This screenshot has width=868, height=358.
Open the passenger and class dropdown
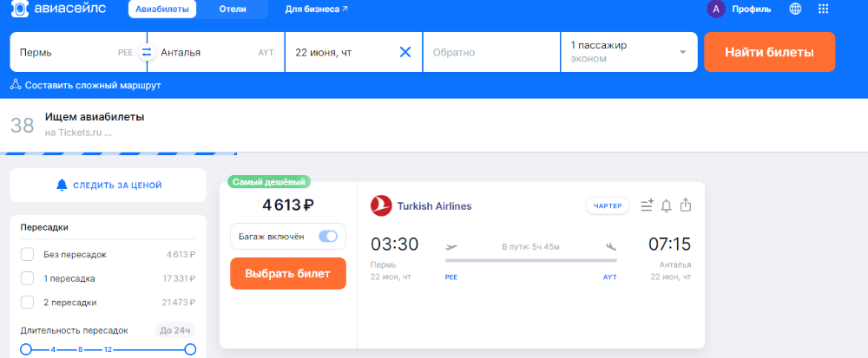pyautogui.click(x=628, y=52)
